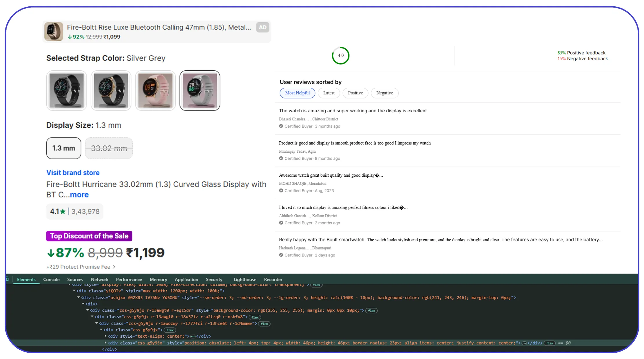Click the green star in the 4.1 rating
The width and height of the screenshot is (644, 359).
[x=63, y=212]
